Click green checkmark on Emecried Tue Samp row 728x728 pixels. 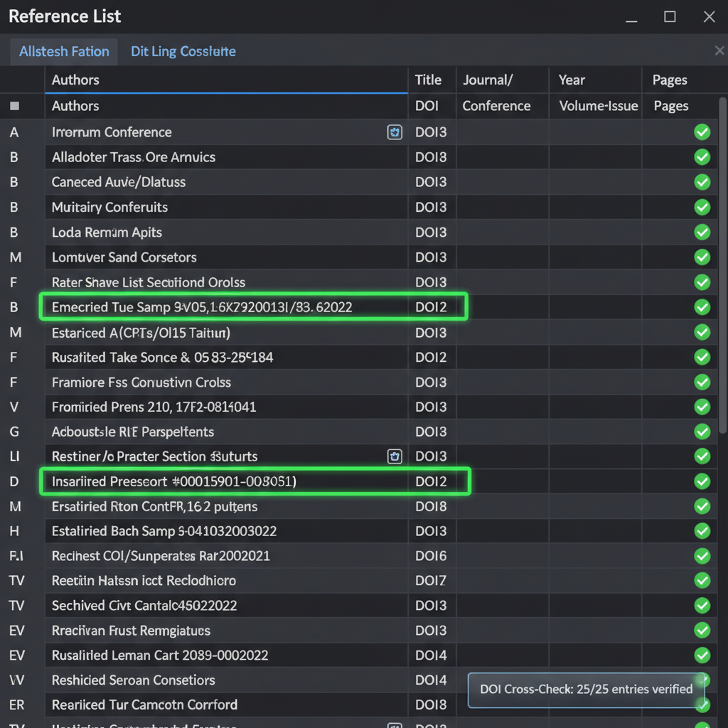coord(702,307)
